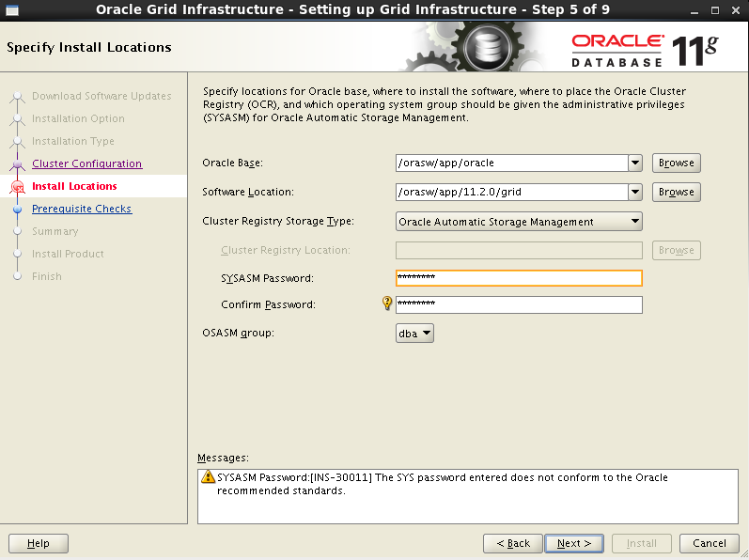749x560 pixels.
Task: Cancel the Grid Infrastructure setup
Action: tap(710, 543)
